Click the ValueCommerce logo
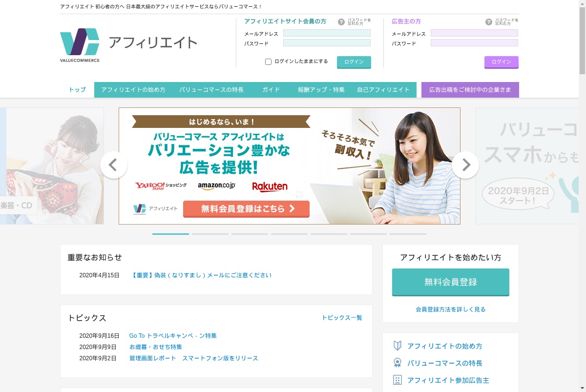Image resolution: width=586 pixels, height=392 pixels. [x=80, y=45]
